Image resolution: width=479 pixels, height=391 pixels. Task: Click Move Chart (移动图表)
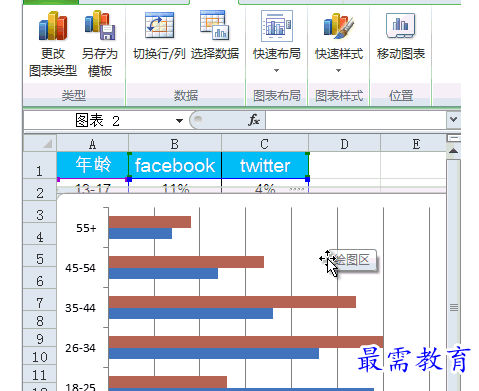pos(401,36)
